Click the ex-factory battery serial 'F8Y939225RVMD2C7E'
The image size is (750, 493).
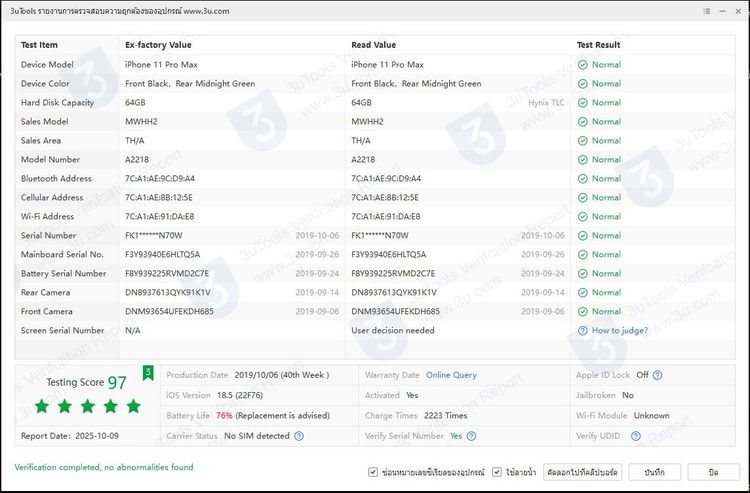pyautogui.click(x=167, y=274)
